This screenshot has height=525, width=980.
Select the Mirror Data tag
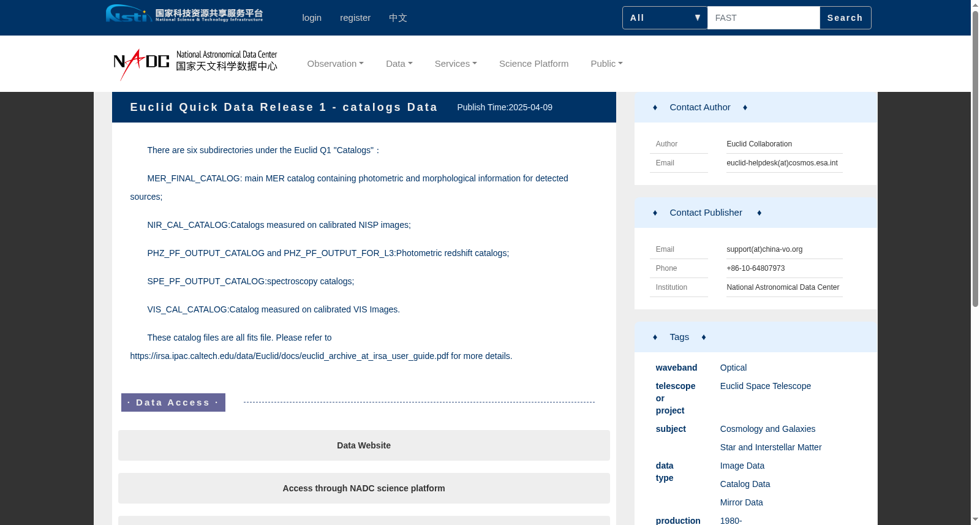click(741, 502)
